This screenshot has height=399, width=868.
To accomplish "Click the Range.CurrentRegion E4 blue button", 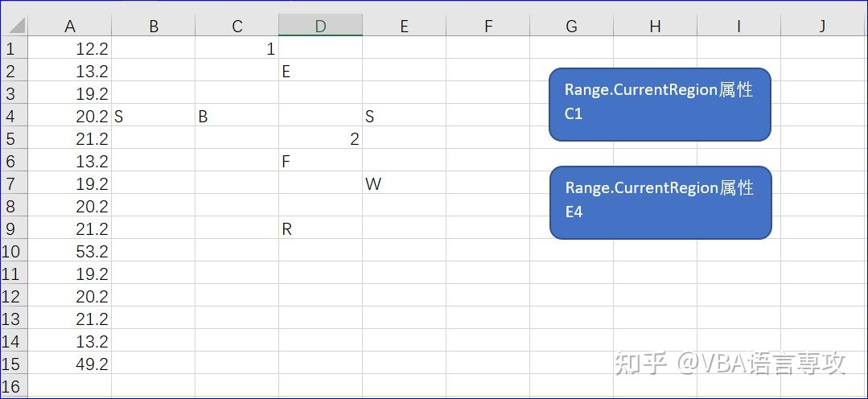I will (x=660, y=202).
